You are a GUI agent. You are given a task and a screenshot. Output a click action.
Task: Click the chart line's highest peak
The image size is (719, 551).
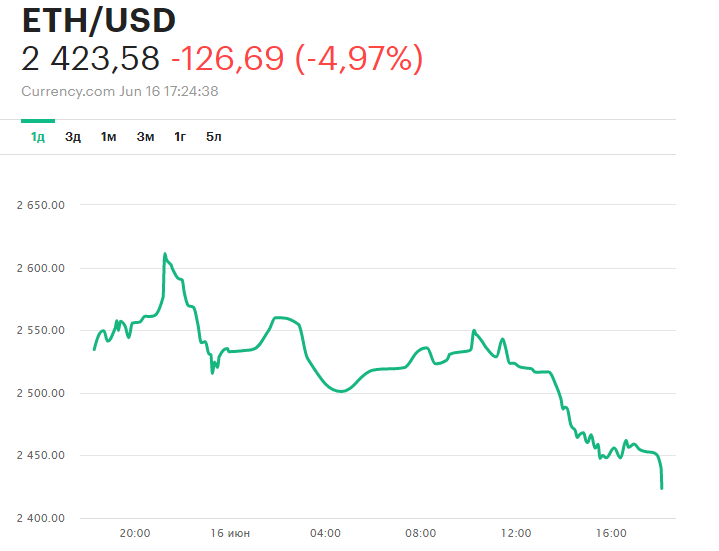164,254
